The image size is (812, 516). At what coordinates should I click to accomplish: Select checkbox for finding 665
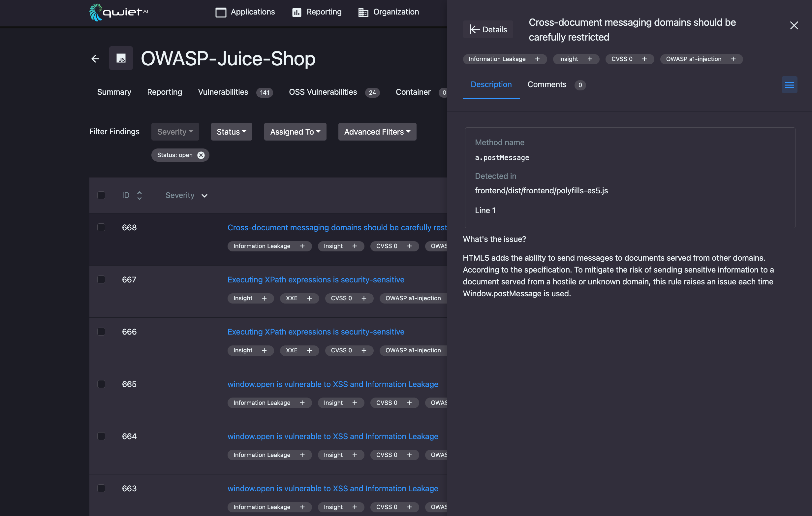click(101, 384)
